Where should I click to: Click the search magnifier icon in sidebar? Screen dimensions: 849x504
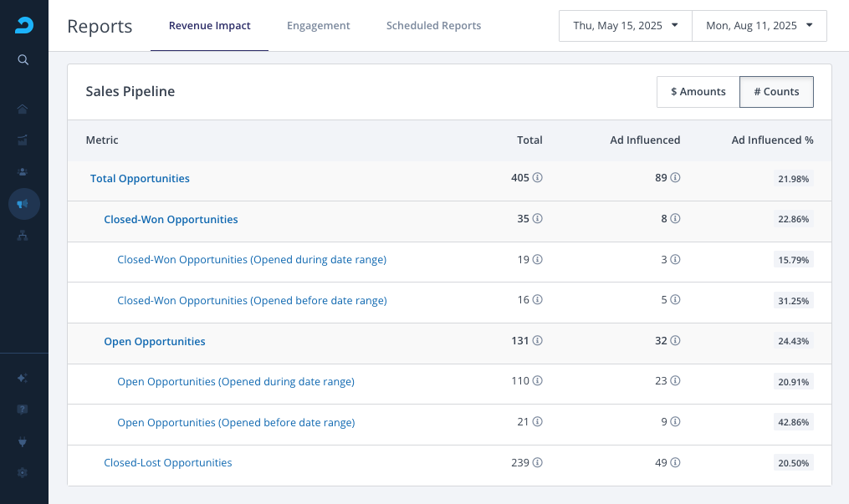(23, 59)
